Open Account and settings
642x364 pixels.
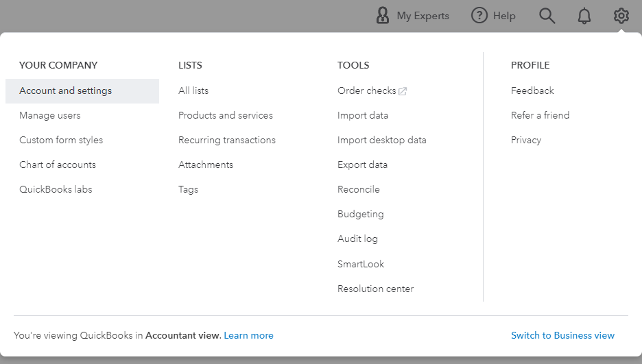tap(66, 90)
